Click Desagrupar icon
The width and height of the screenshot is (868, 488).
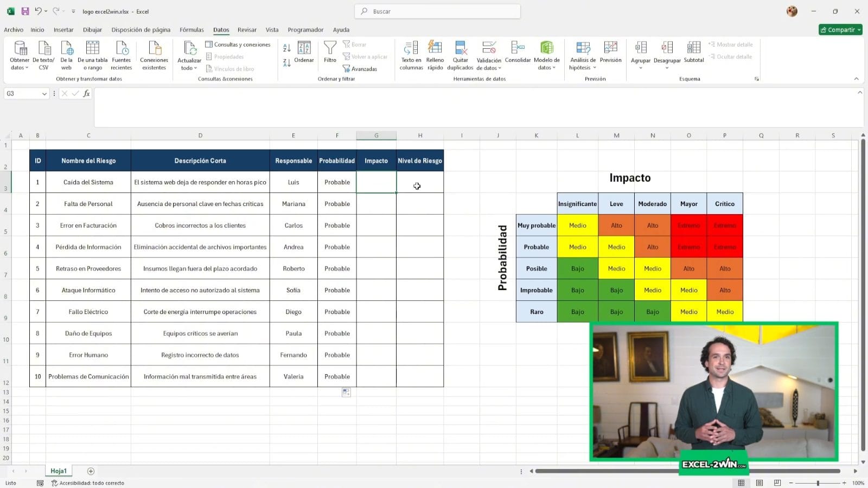coord(667,48)
